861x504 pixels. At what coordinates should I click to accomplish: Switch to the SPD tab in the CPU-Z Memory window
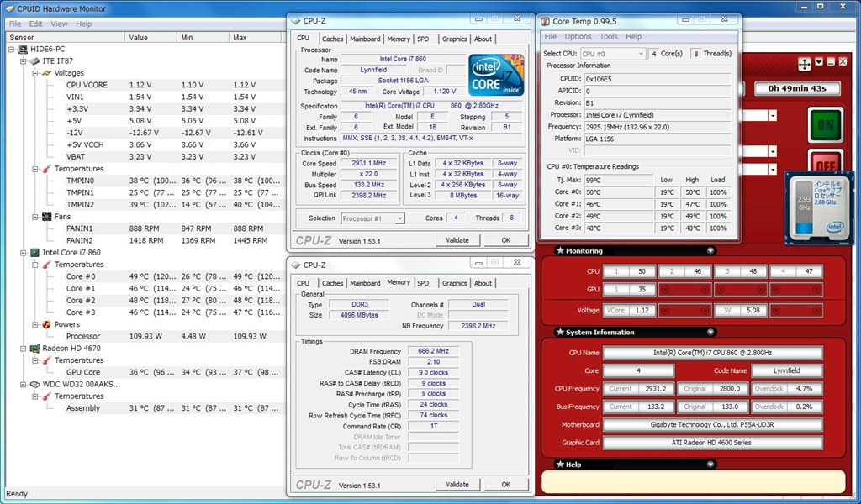[423, 283]
